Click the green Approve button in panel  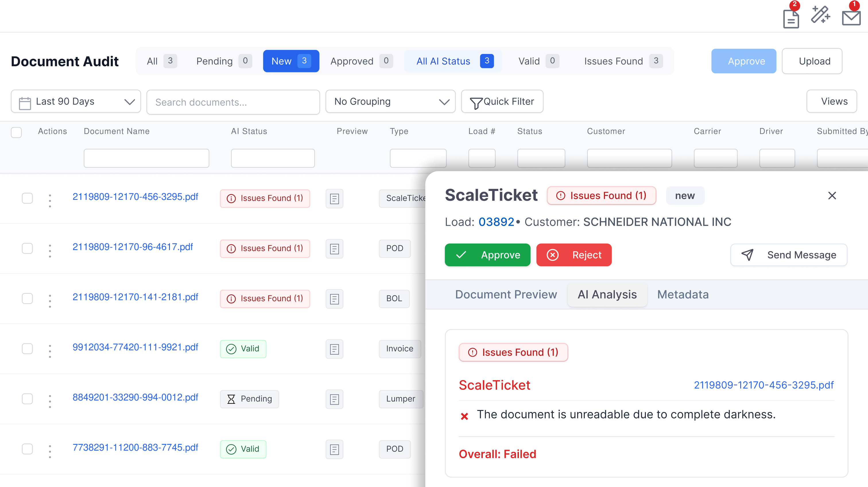click(x=488, y=255)
